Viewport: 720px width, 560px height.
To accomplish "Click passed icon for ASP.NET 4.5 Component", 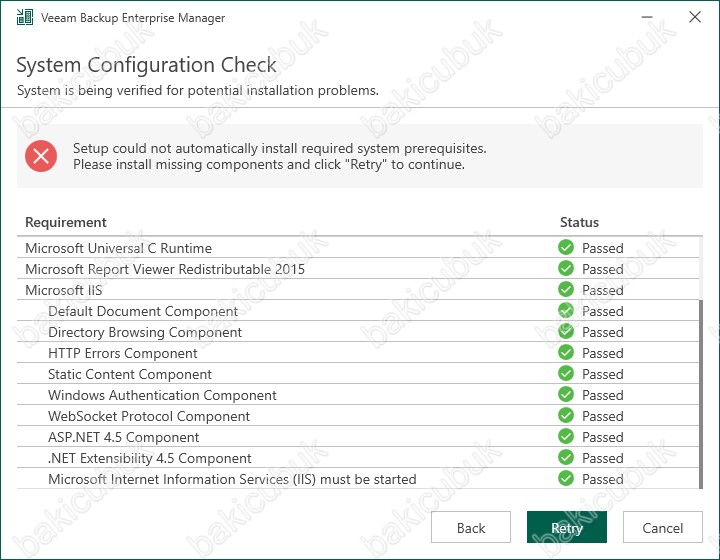I will [x=566, y=437].
